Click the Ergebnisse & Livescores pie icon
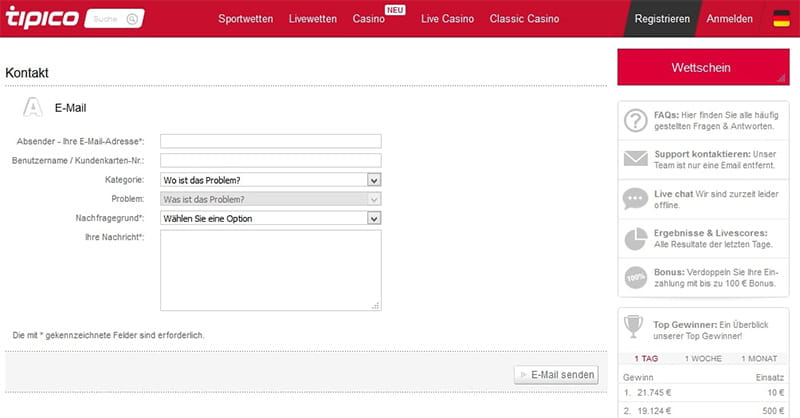 (635, 238)
